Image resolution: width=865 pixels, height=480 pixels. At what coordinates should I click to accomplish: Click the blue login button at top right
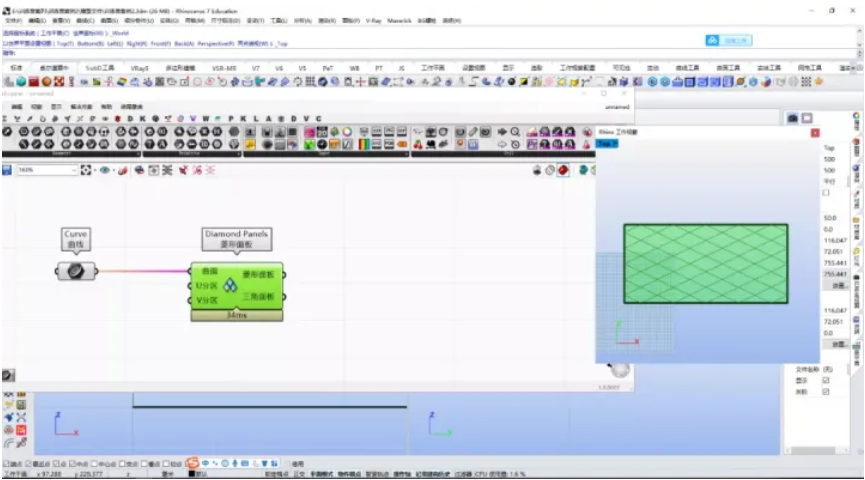point(728,40)
